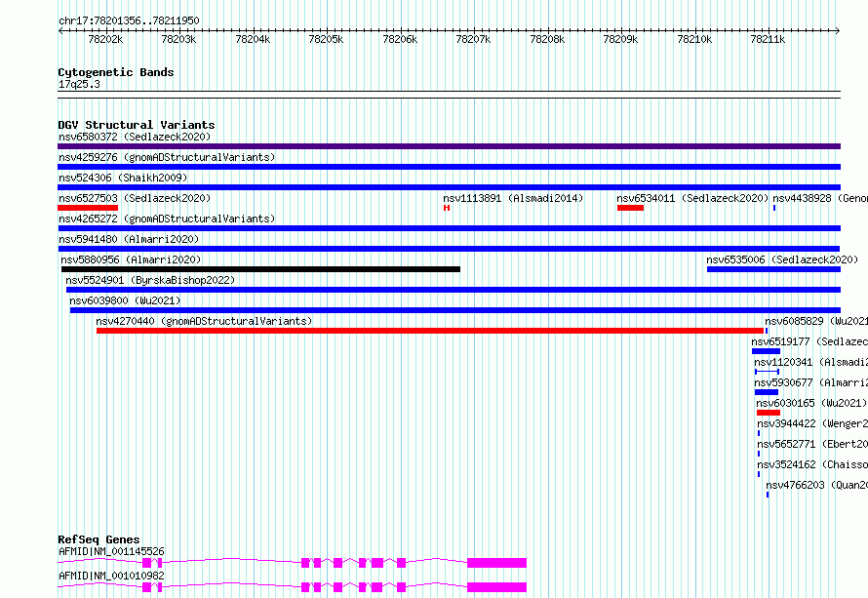868x598 pixels.
Task: Click the nsv5930677 variant label
Action: point(811,382)
